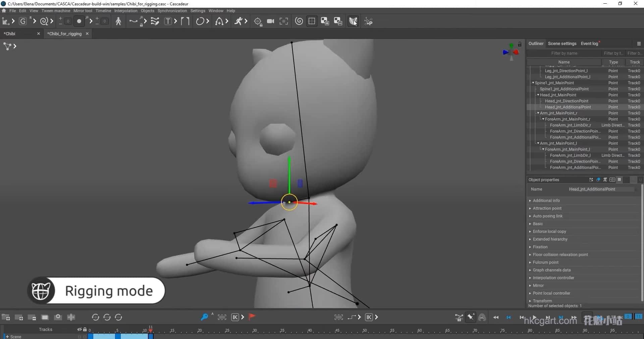Viewport: 644px width, 339px height.
Task: Toggle tracks visibility eye icon
Action: pos(79,330)
